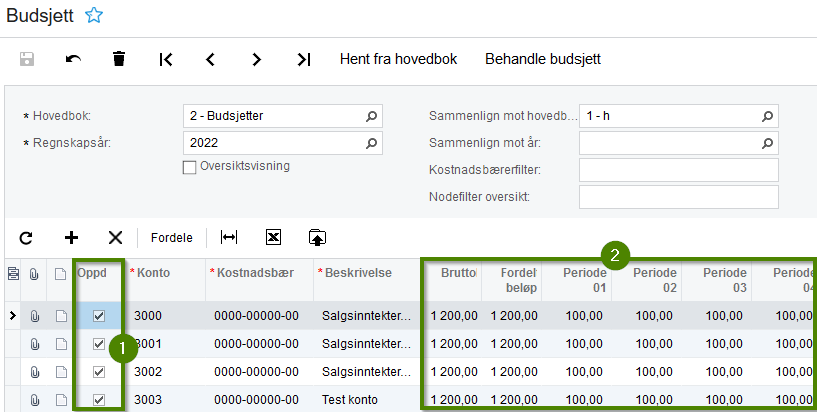
Task: Refresh the budget grid
Action: pos(26,237)
